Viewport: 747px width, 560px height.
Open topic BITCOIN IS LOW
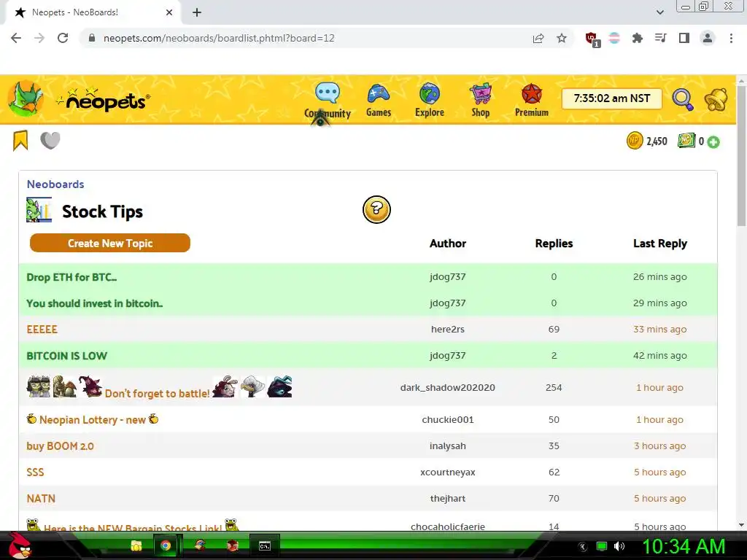[x=66, y=356]
